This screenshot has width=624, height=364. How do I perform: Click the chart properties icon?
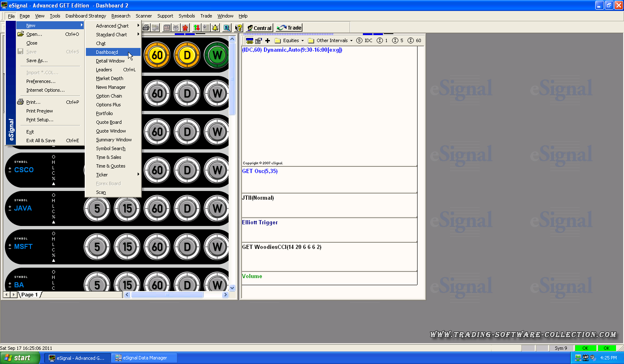tap(258, 40)
